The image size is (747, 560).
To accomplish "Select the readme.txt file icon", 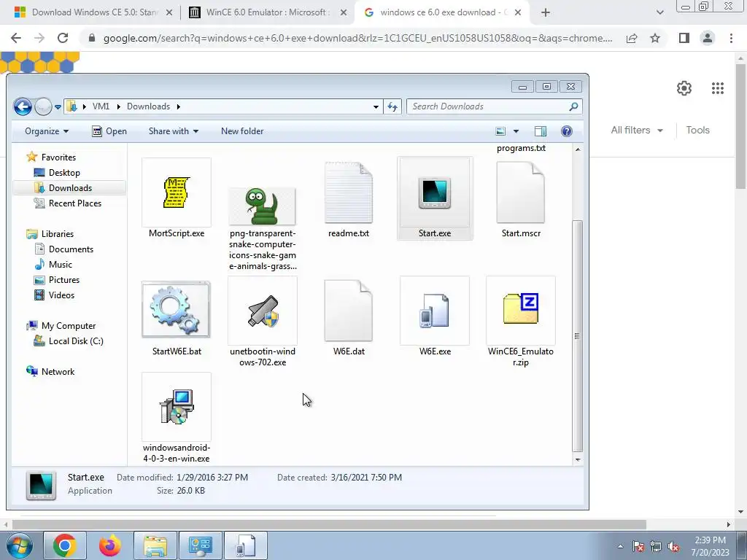I will coord(349,192).
